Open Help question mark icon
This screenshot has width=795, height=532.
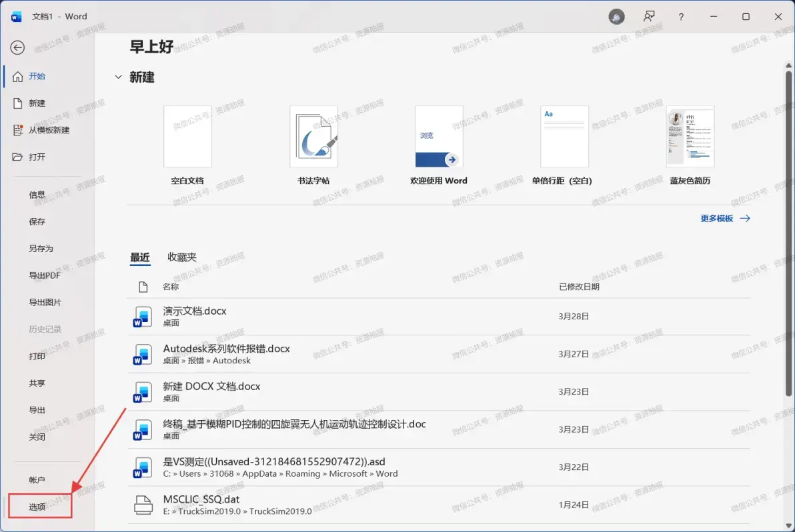click(x=681, y=17)
